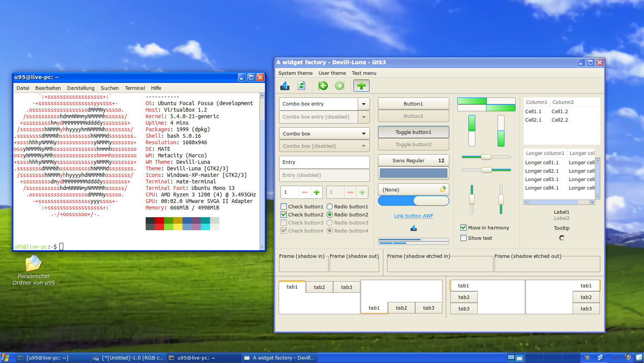
Task: Click the Combo box (disabled) dropdown
Action: (x=324, y=146)
